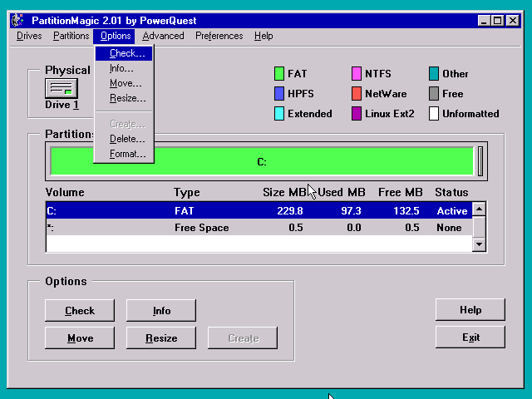Click the Info button
Screen dimensions: 532x399
pyautogui.click(x=161, y=310)
